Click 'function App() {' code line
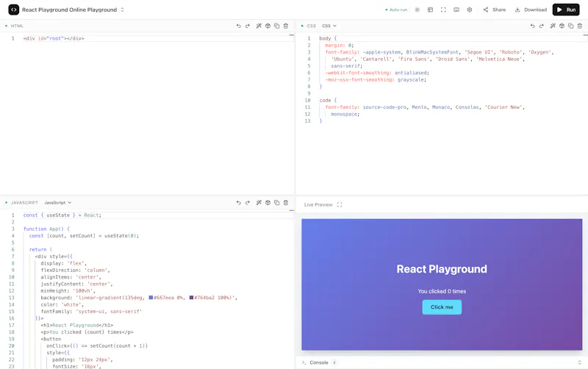Image resolution: width=588 pixels, height=369 pixels. coord(46,229)
